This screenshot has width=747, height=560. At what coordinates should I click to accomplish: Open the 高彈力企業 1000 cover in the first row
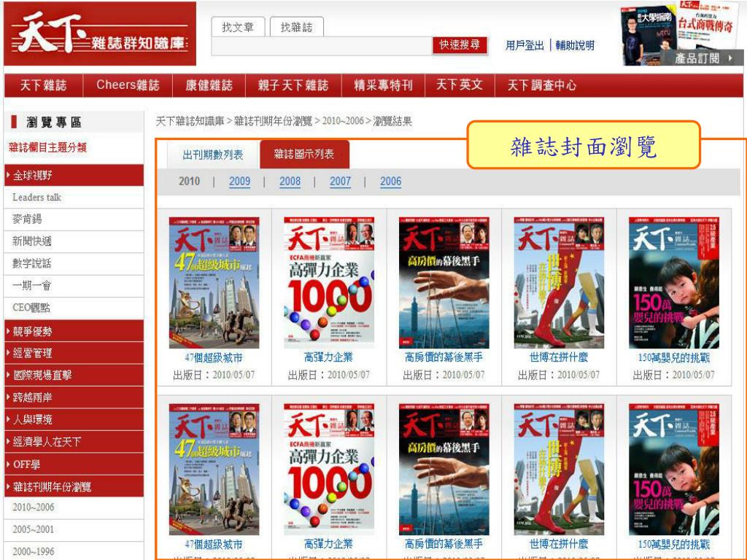[329, 283]
